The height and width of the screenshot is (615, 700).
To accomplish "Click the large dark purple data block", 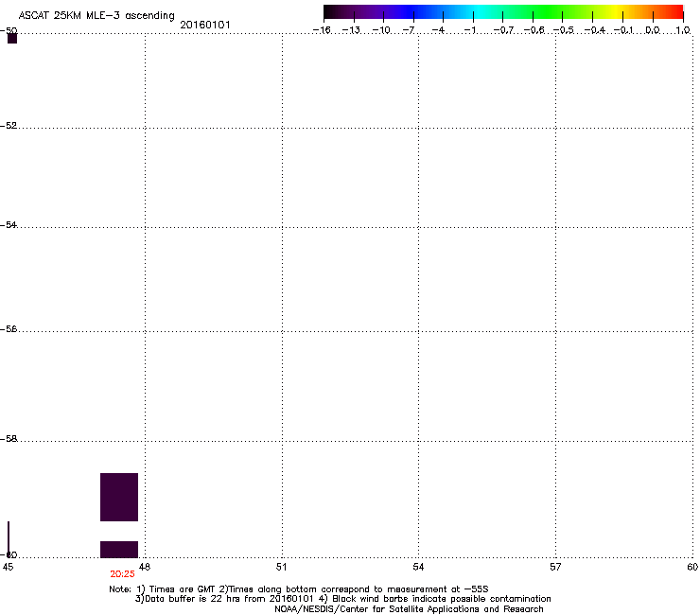I will [x=119, y=497].
